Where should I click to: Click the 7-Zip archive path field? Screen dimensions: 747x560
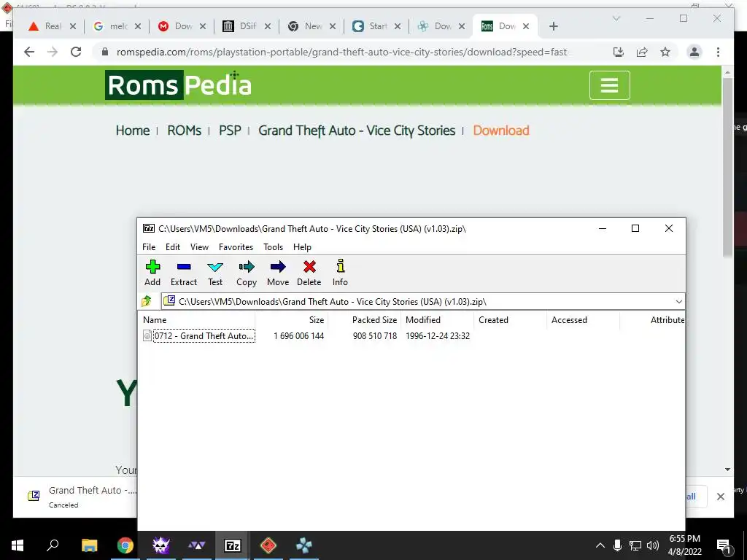(x=417, y=301)
